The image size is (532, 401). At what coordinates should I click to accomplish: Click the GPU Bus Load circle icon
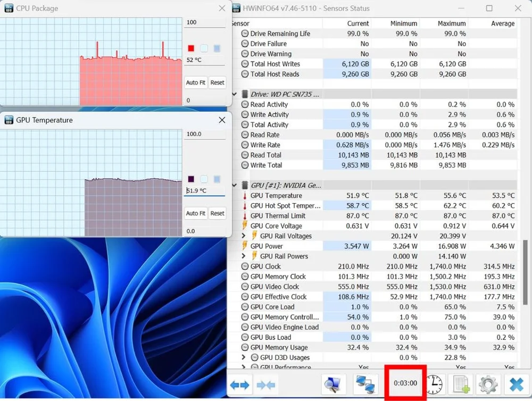[x=245, y=337]
